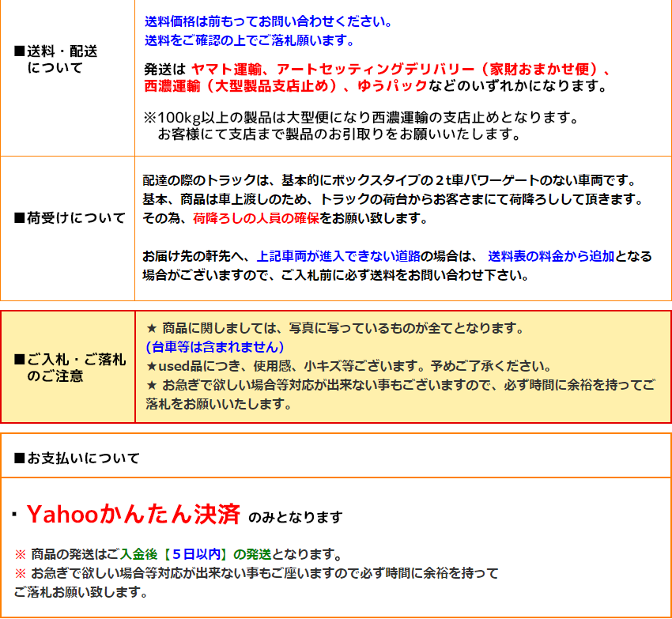Click the 荷受けについて section heading
Viewport: 672px width, 619px height.
70,218
